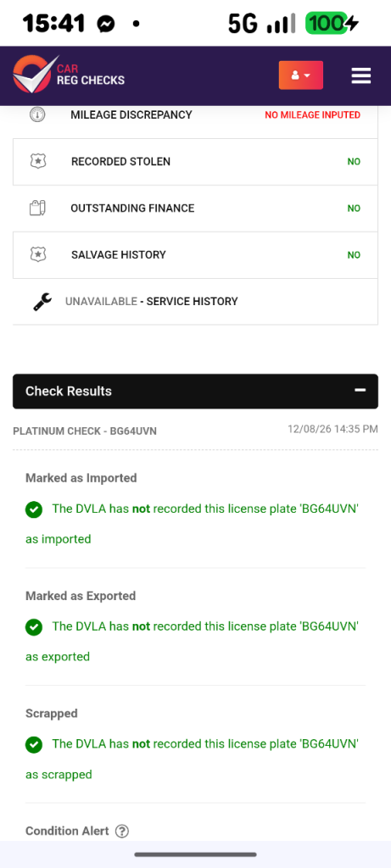Tap the NO MILEAGE INPUTED red text

[312, 115]
